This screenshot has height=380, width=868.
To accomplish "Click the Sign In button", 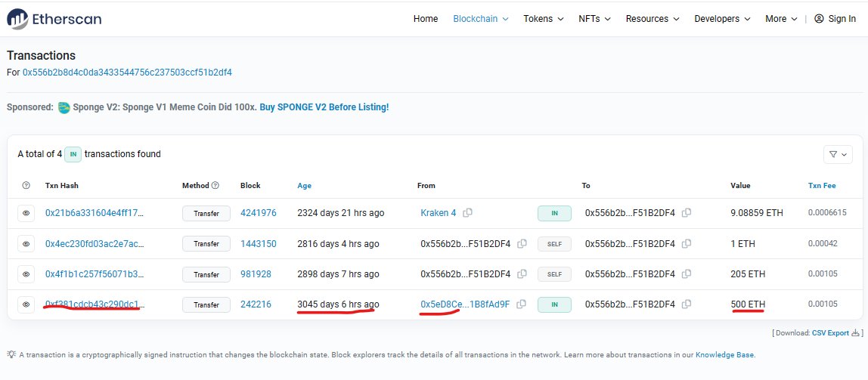I will [835, 19].
